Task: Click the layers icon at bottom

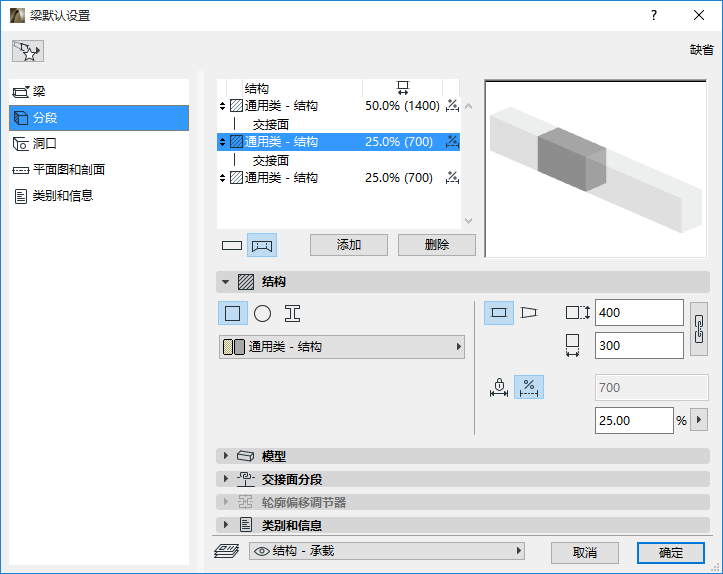Action: (x=227, y=551)
